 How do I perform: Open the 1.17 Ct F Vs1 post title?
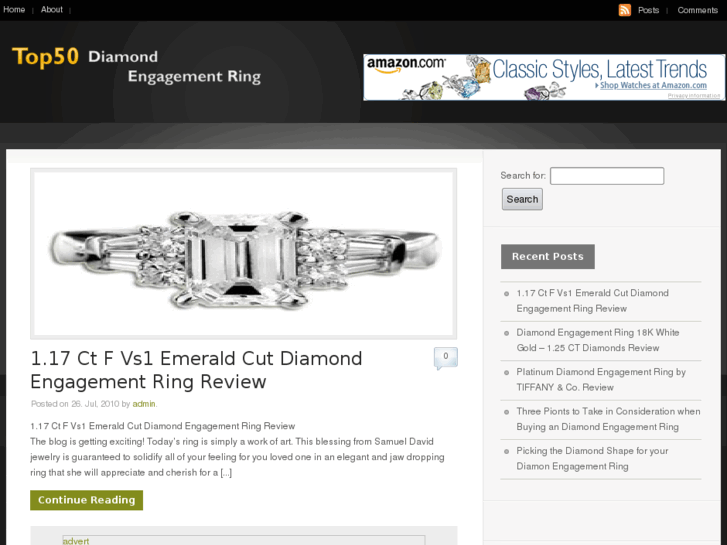196,370
